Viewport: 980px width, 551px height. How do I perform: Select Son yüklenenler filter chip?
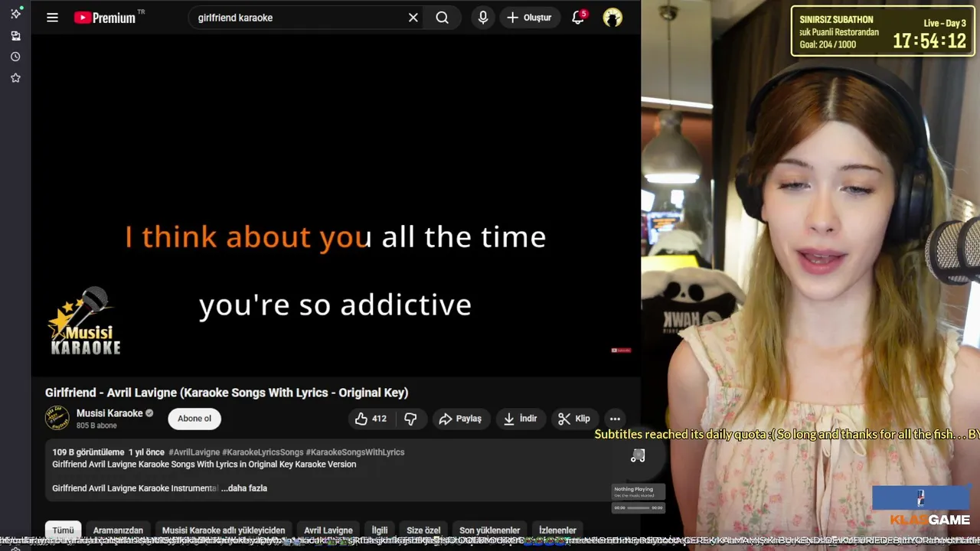[x=490, y=530]
